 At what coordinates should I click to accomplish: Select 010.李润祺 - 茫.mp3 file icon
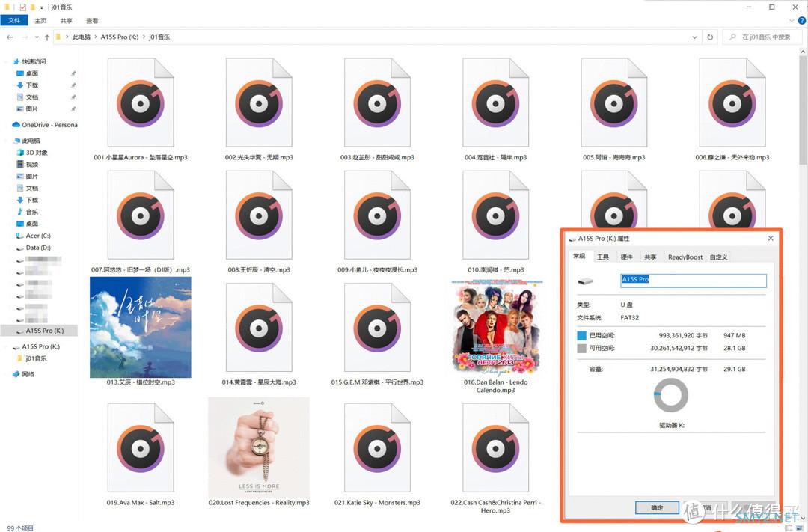[495, 215]
